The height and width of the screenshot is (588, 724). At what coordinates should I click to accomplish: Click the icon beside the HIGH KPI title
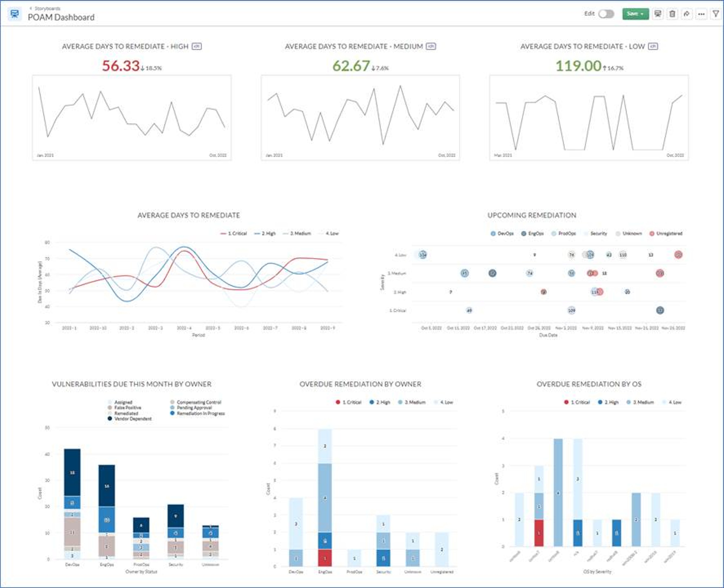click(x=197, y=46)
